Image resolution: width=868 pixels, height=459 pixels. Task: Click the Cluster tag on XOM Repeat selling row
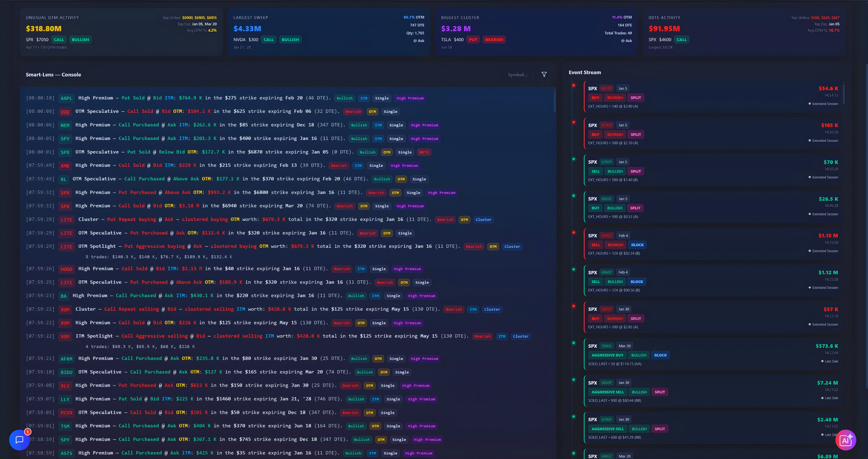[492, 309]
